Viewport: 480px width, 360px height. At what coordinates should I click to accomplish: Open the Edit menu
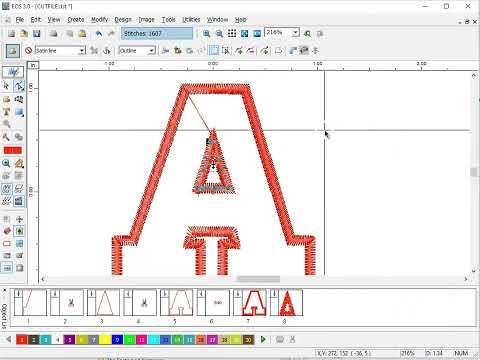click(x=35, y=20)
